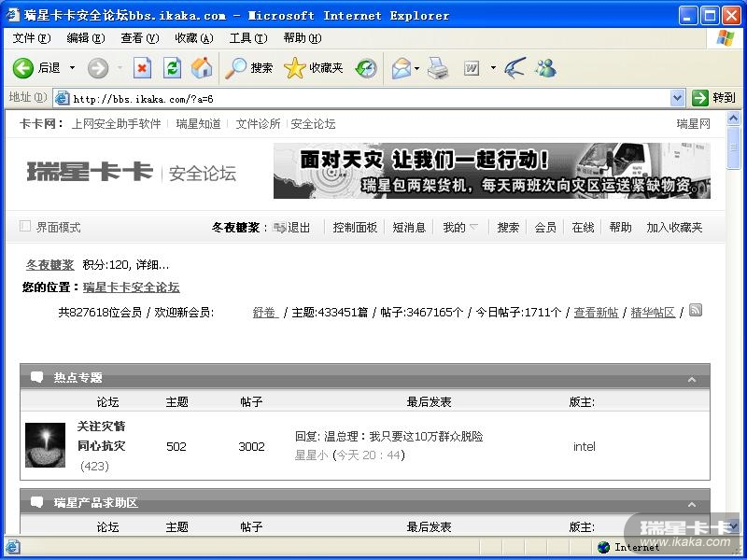Collapse the 热点专题 section

point(692,380)
